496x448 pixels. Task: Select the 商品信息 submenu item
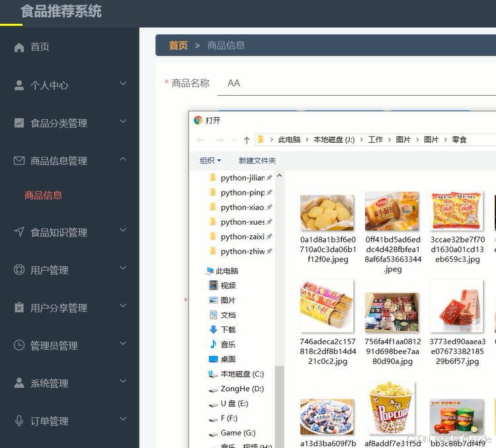pyautogui.click(x=44, y=195)
